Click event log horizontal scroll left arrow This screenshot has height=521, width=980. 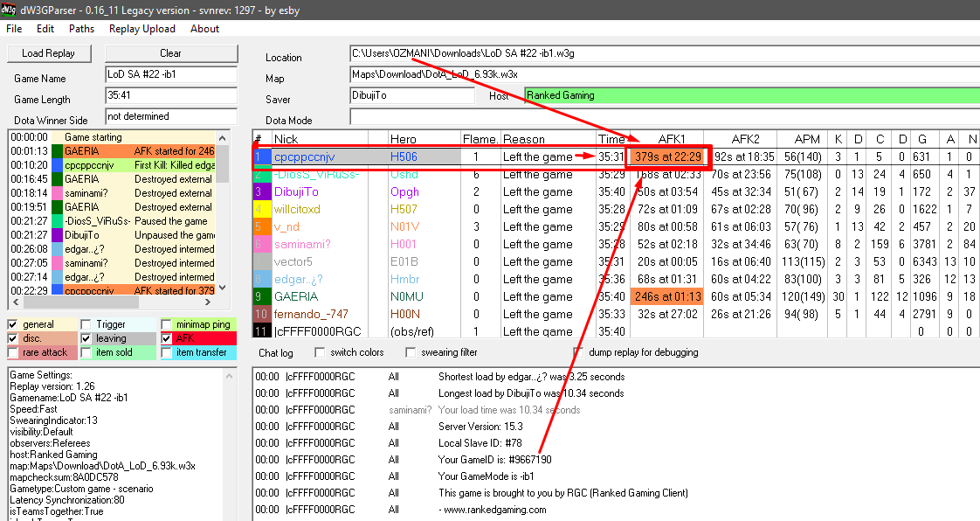(16, 302)
